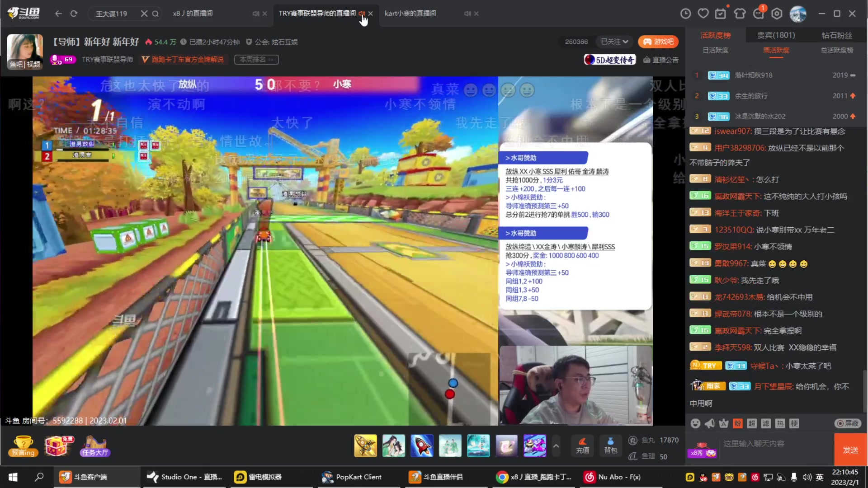Open the gift box treasure chest icon
Image resolution: width=868 pixels, height=488 pixels.
click(x=59, y=446)
